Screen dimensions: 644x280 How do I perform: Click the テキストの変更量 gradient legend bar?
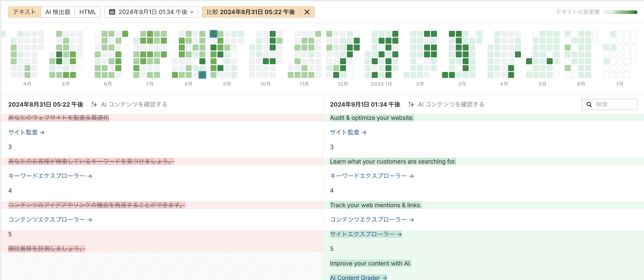pos(620,12)
